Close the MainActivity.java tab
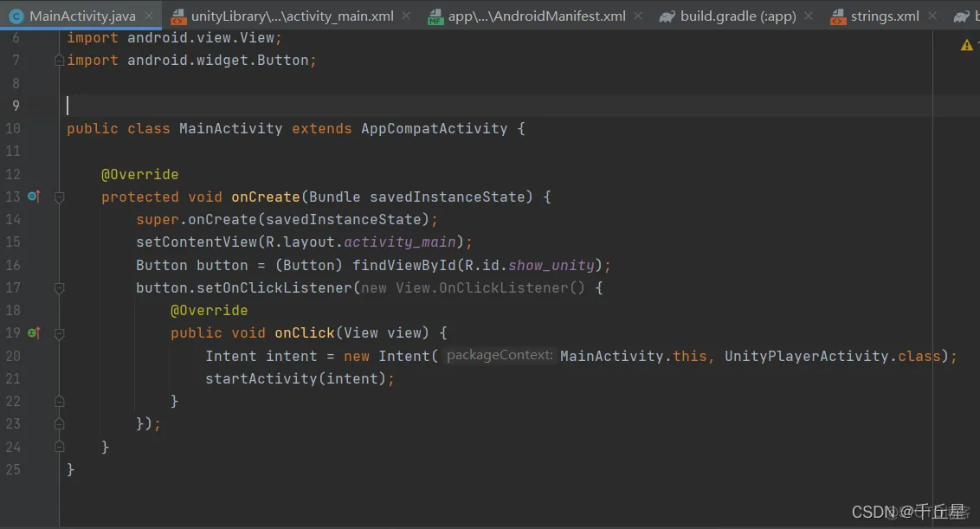 coord(149,16)
